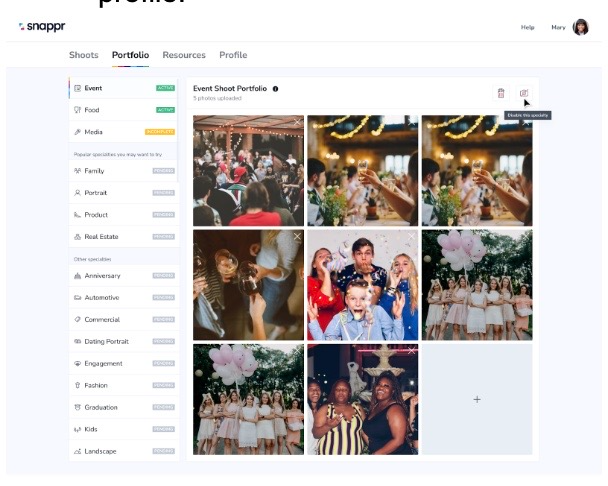Image resolution: width=608 pixels, height=486 pixels.
Task: Select the Media incomplete specialty
Action: (124, 132)
